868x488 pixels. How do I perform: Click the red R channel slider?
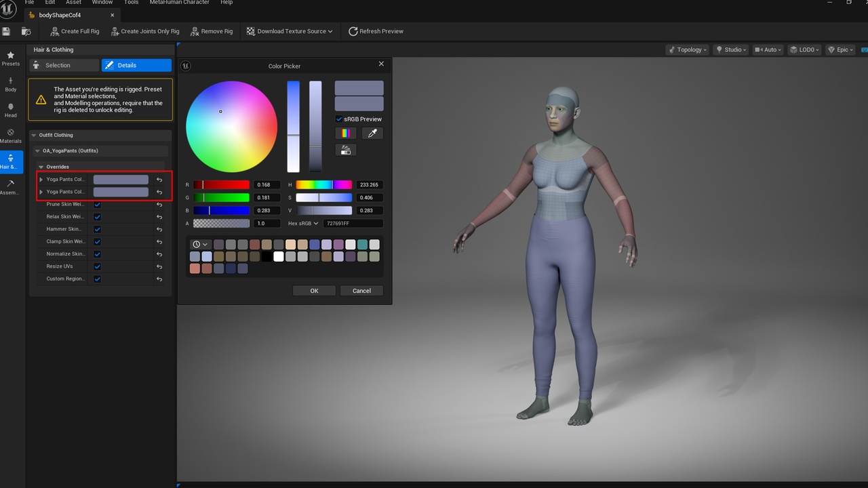tap(221, 184)
